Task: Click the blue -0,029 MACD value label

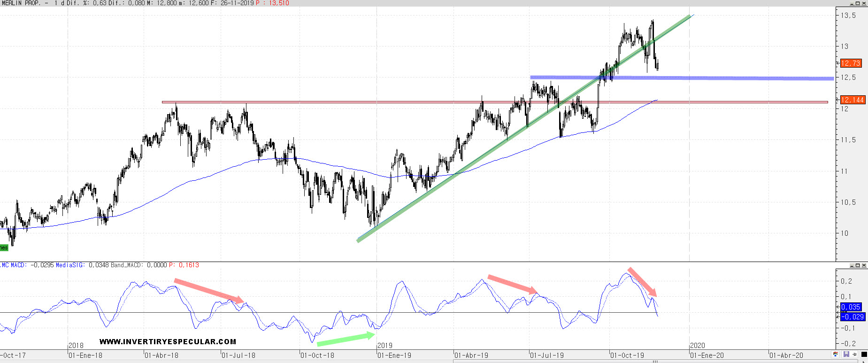Action: pos(852,317)
